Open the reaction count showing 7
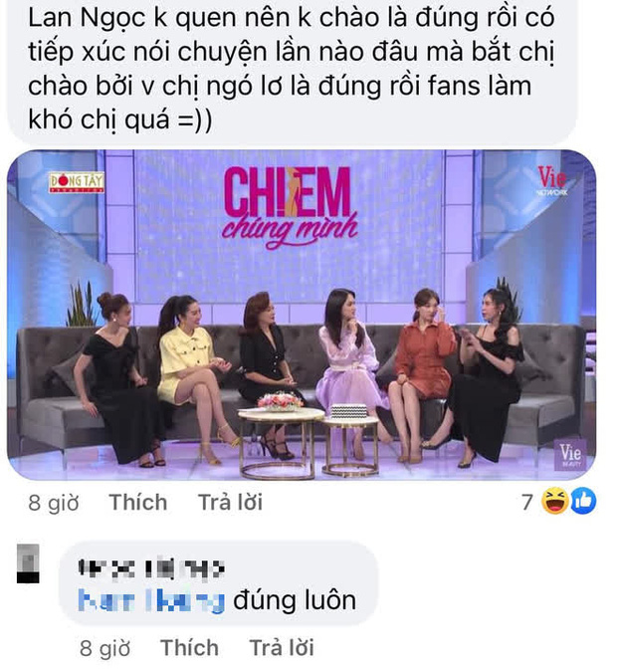617x672 pixels. (527, 502)
